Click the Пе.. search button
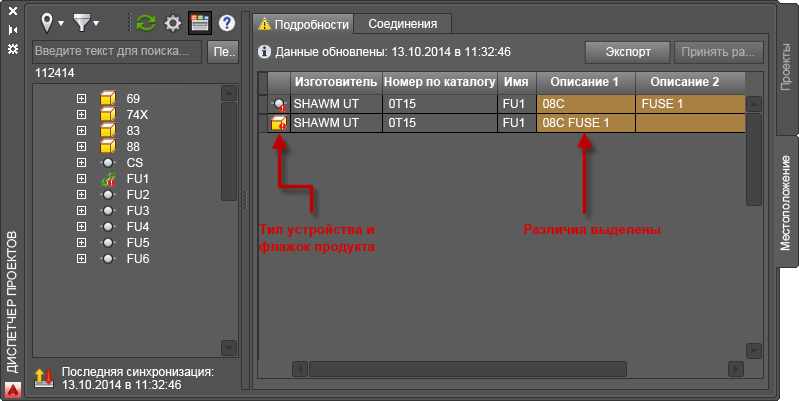Image resolution: width=799 pixels, height=401 pixels. pyautogui.click(x=223, y=51)
